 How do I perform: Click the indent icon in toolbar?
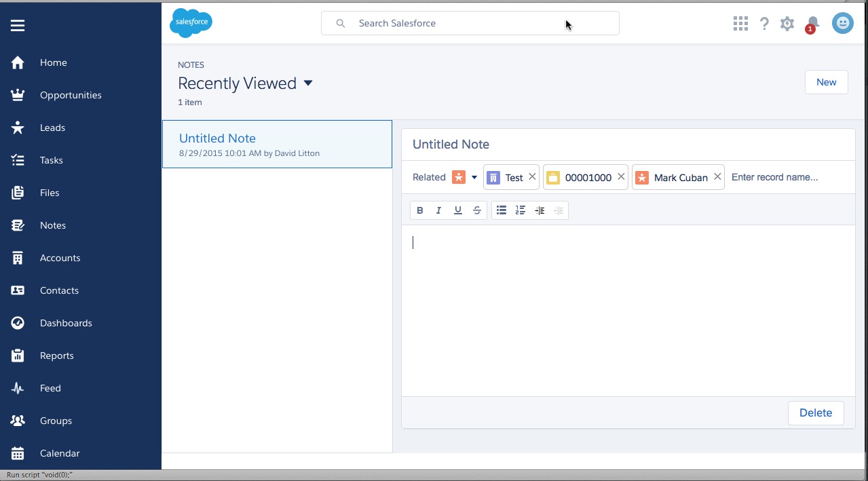click(x=540, y=210)
